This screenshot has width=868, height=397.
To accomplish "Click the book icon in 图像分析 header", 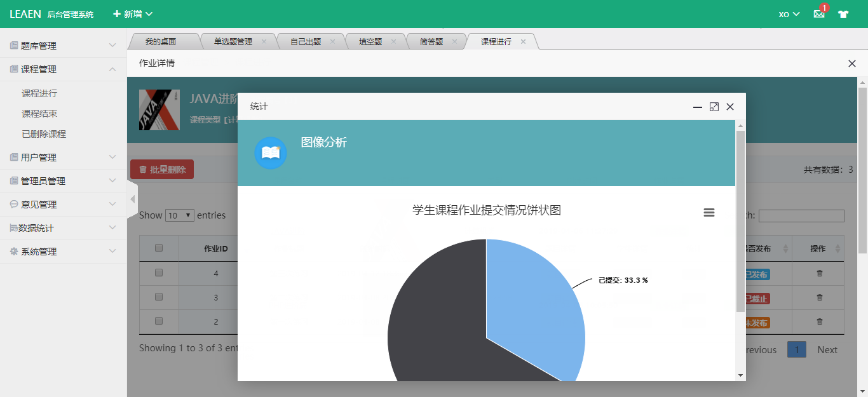I will point(271,153).
